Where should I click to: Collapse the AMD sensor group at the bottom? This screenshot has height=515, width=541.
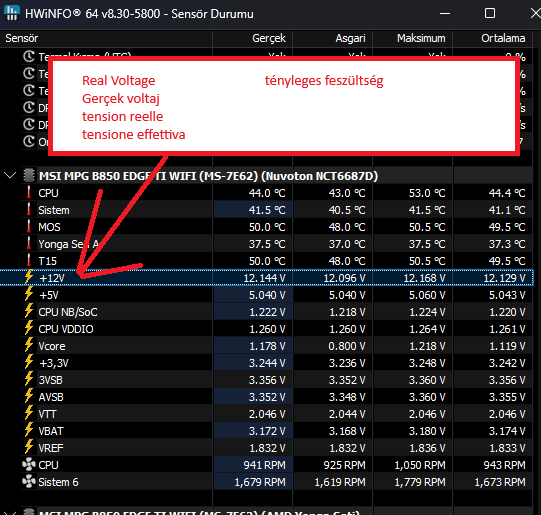pyautogui.click(x=10, y=513)
